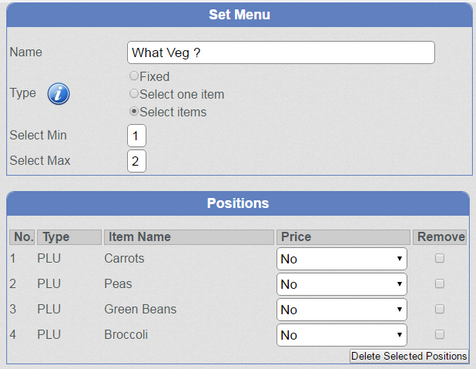Click the Remove column header
The width and height of the screenshot is (476, 369).
click(440, 237)
